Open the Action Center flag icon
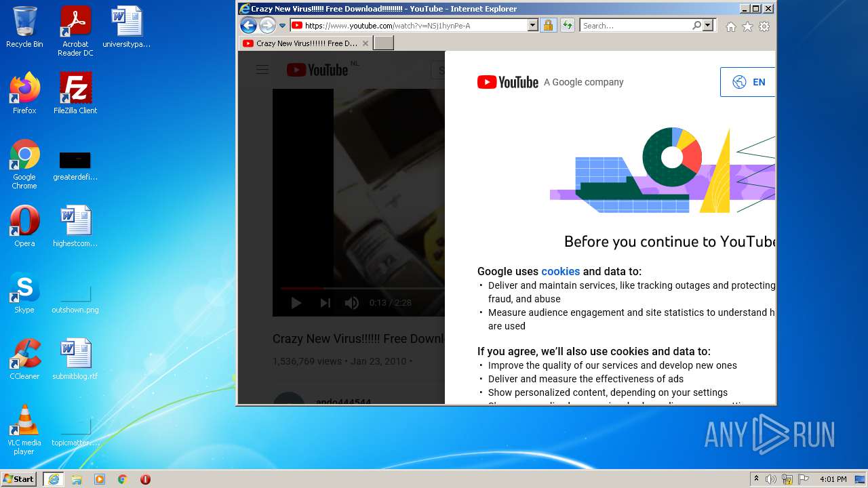Image resolution: width=868 pixels, height=488 pixels. point(804,479)
